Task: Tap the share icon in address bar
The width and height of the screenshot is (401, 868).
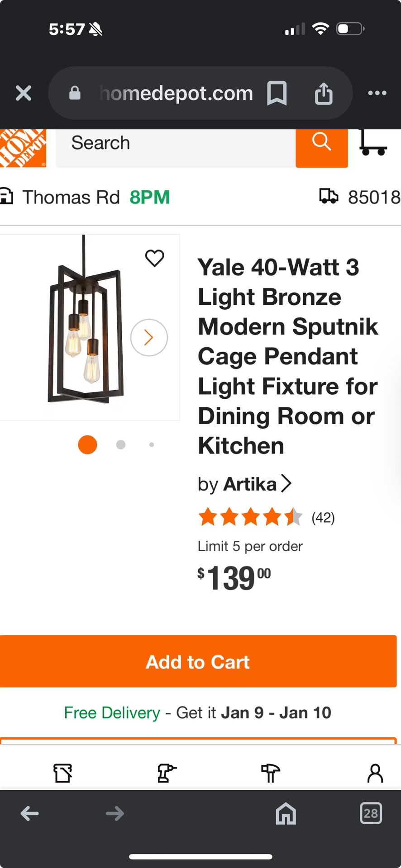Action: pyautogui.click(x=324, y=94)
